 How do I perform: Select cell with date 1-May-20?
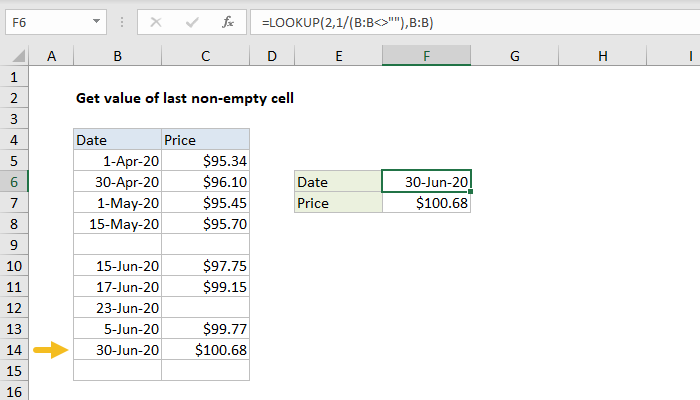pyautogui.click(x=117, y=203)
